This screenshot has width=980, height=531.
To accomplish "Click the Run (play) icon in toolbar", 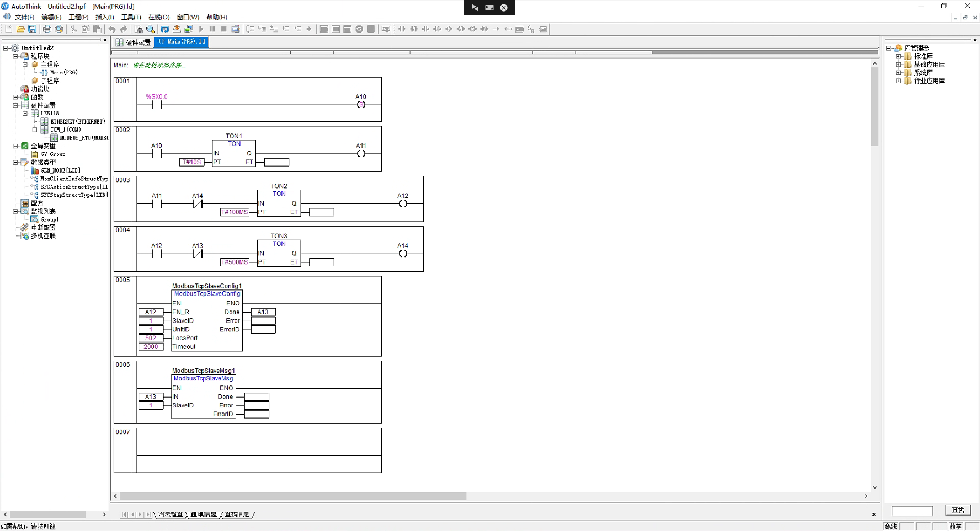I will pyautogui.click(x=201, y=29).
